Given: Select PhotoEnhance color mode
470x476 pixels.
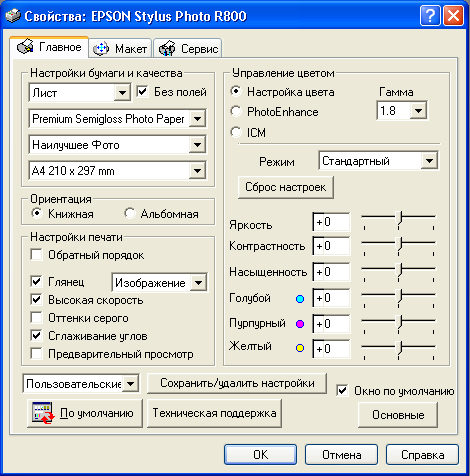Looking at the screenshot, I should [x=236, y=111].
